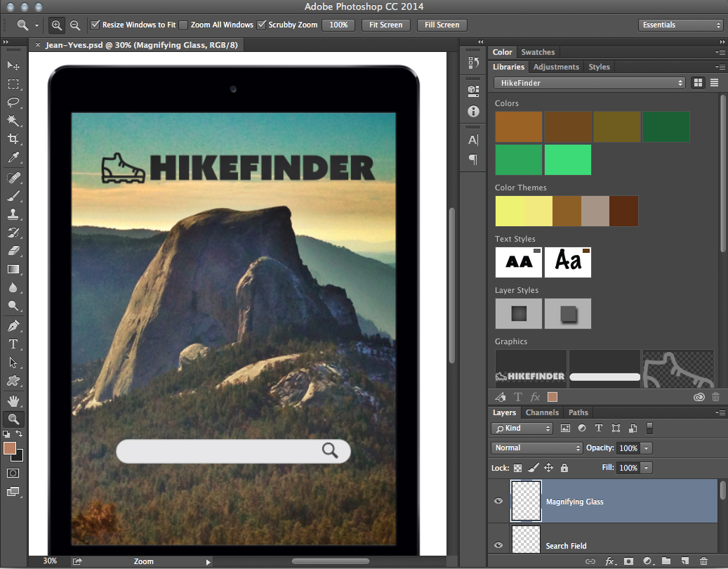Select the Magic Wand tool
This screenshot has width=728, height=569.
(x=13, y=121)
